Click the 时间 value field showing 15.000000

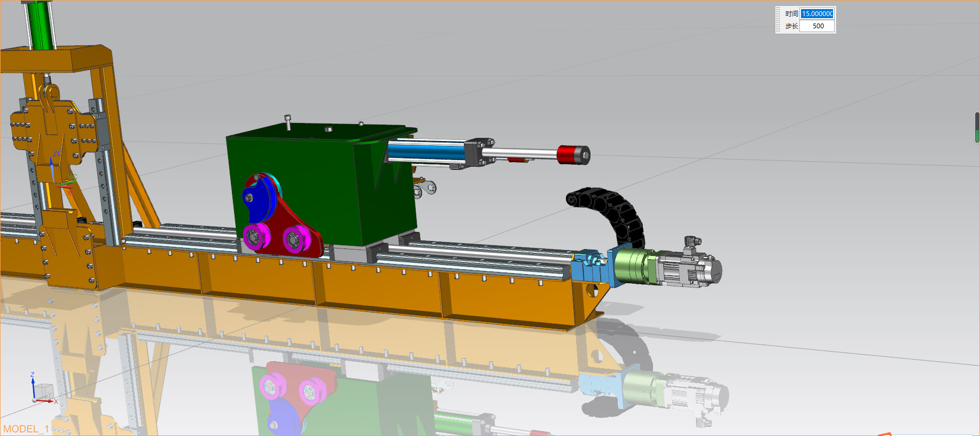pos(817,14)
